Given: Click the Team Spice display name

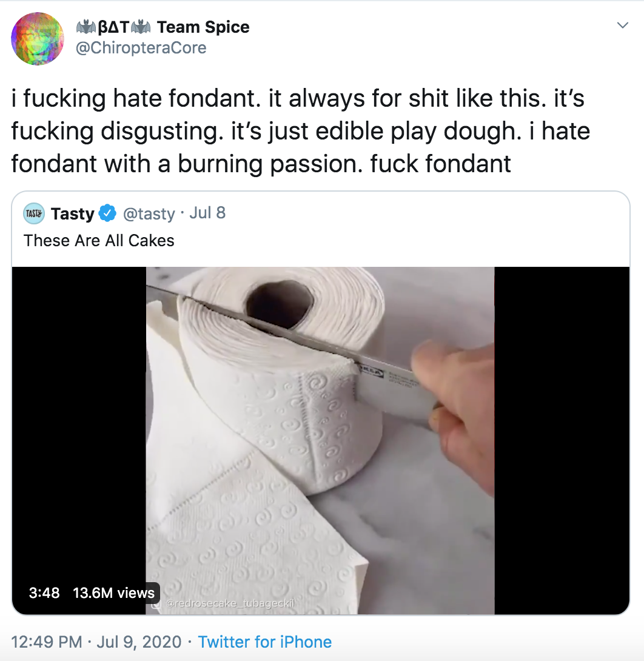Looking at the screenshot, I should [203, 27].
